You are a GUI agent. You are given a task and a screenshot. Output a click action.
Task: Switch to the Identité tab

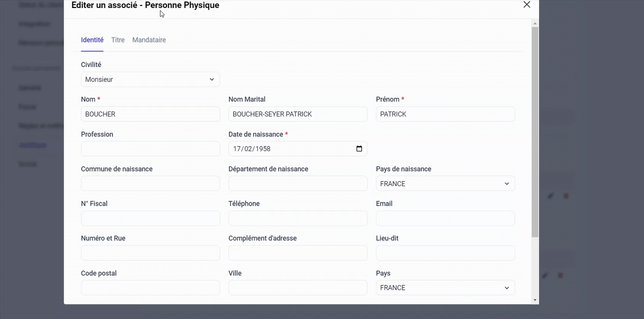click(x=92, y=40)
